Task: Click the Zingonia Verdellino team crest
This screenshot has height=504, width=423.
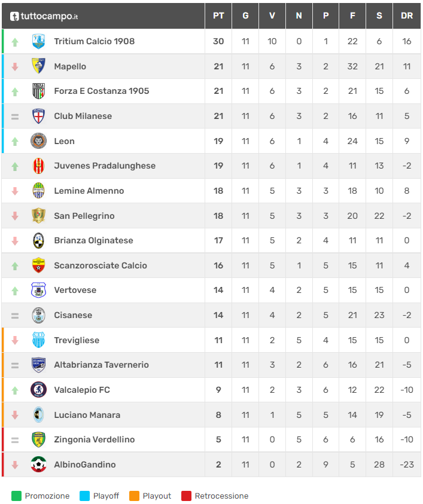Action: pos(38,439)
